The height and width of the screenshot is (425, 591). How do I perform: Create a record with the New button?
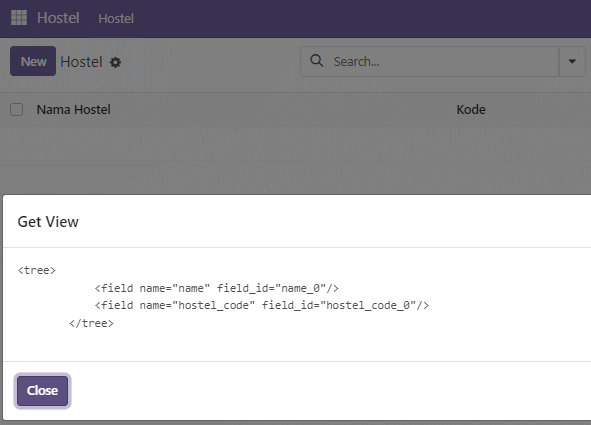pos(33,61)
